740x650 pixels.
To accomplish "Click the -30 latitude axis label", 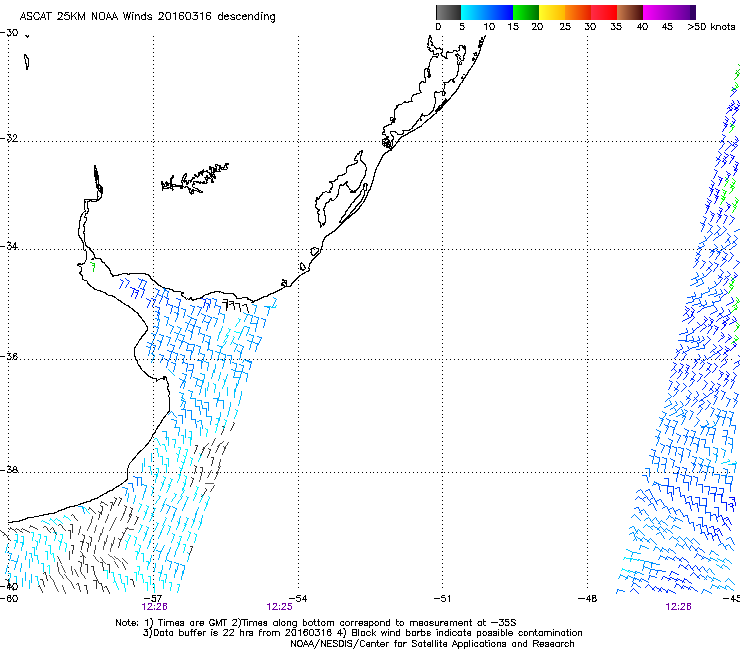I will point(9,33).
